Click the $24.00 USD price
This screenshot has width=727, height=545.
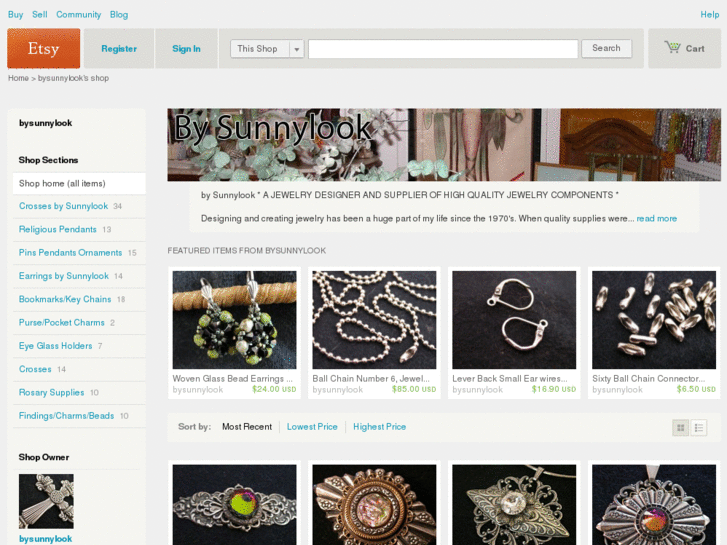tap(274, 389)
